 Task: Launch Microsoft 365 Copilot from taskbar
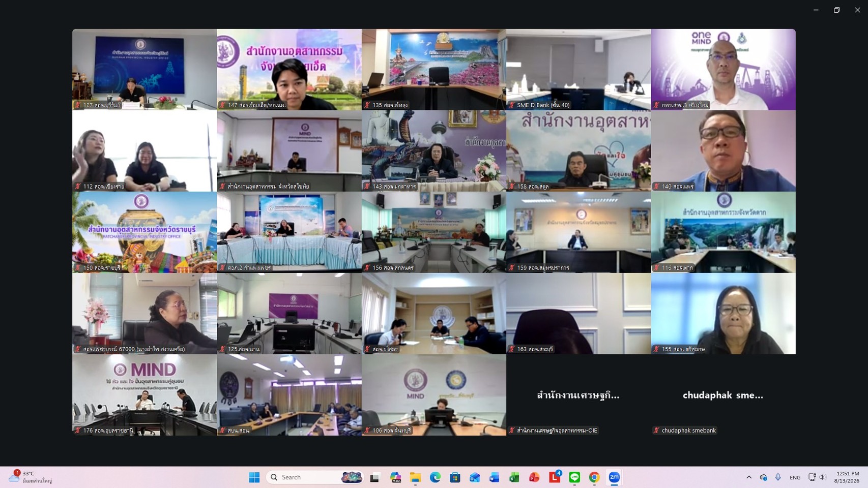pyautogui.click(x=395, y=477)
